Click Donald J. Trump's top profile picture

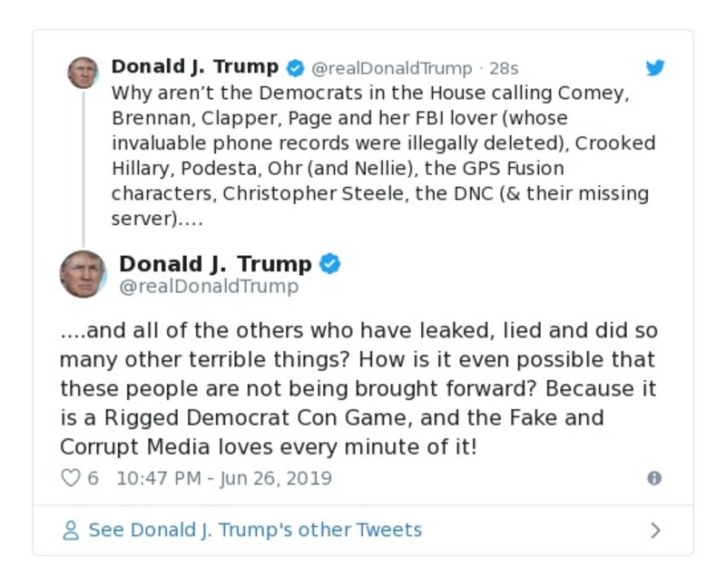click(x=83, y=73)
